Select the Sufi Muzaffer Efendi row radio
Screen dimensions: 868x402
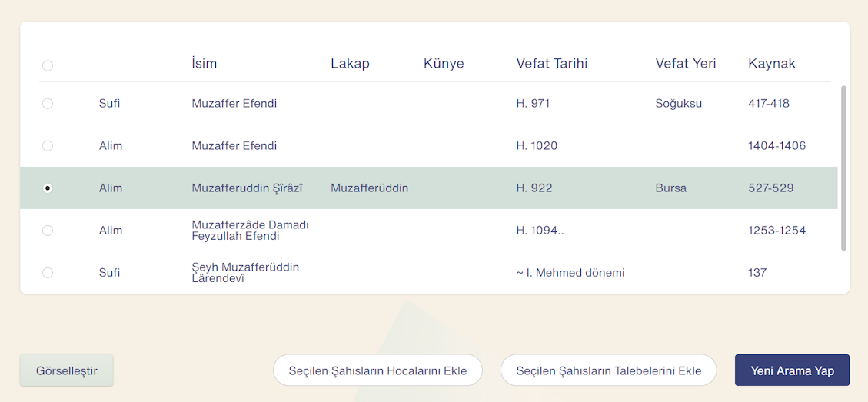(48, 104)
